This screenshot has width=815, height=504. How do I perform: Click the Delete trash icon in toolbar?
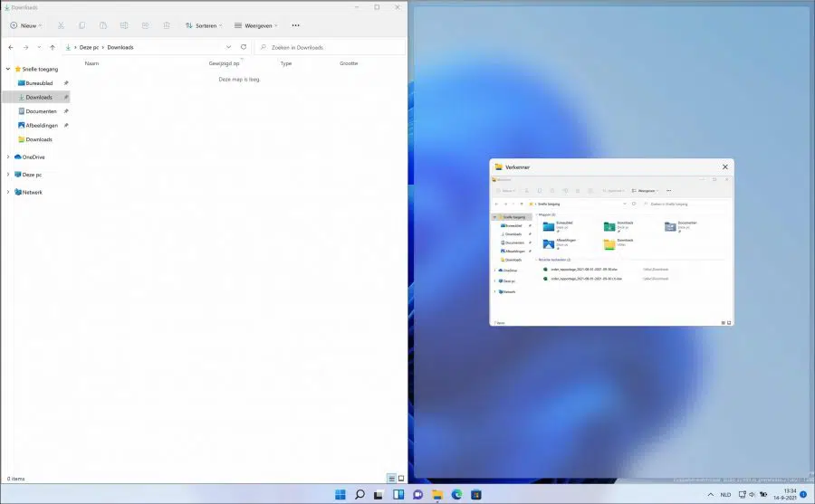pos(167,25)
